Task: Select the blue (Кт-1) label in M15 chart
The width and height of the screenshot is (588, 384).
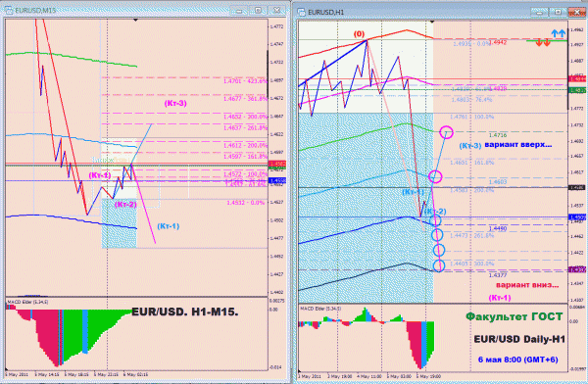Action: [168, 226]
